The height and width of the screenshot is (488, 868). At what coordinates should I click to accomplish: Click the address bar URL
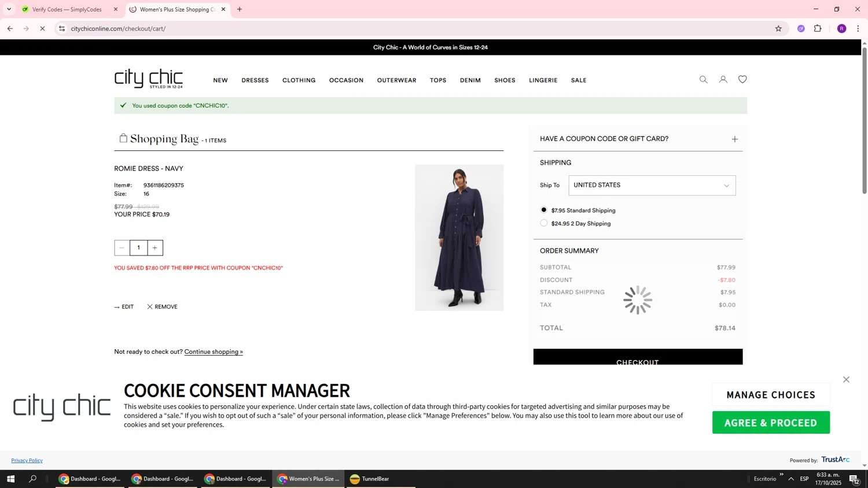(x=119, y=29)
